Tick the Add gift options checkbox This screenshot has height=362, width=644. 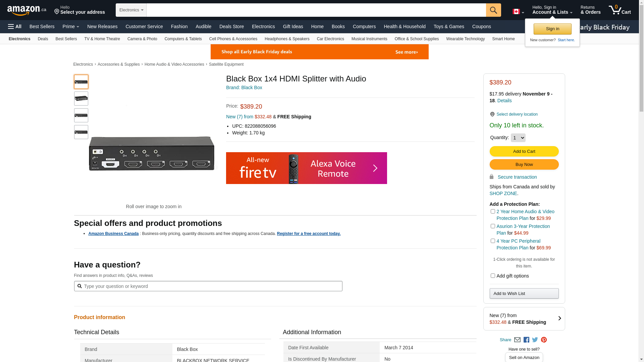tap(493, 276)
